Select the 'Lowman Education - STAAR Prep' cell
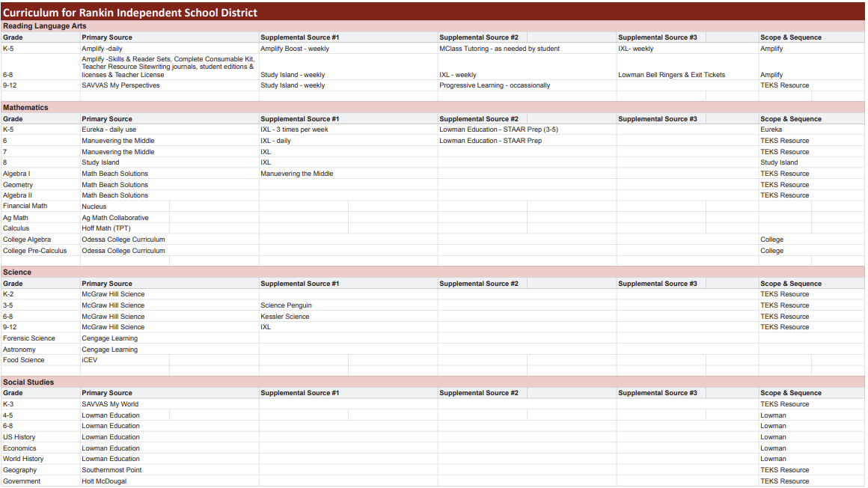868x488 pixels. pyautogui.click(x=495, y=140)
